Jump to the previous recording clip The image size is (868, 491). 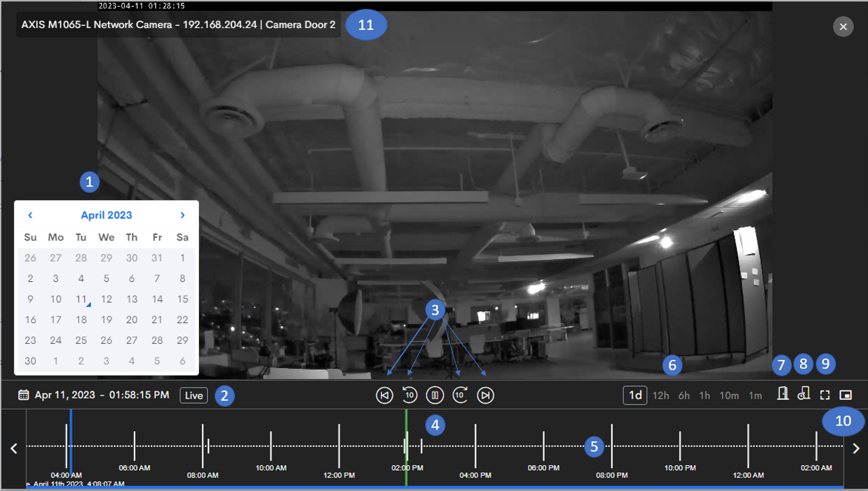pos(384,395)
